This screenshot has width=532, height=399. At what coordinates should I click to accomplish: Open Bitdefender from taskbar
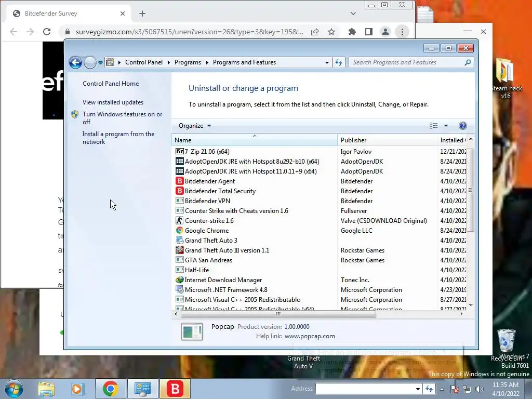coord(175,389)
